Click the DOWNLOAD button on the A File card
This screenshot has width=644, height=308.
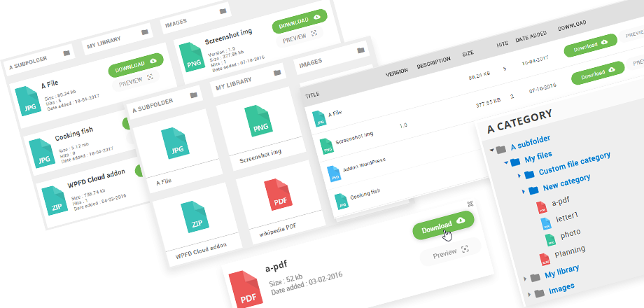pos(136,64)
